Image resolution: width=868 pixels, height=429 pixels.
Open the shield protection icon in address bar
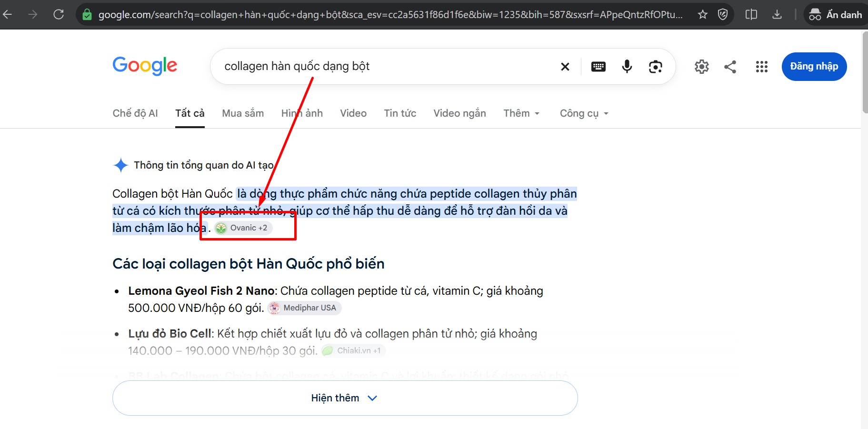[x=723, y=14]
